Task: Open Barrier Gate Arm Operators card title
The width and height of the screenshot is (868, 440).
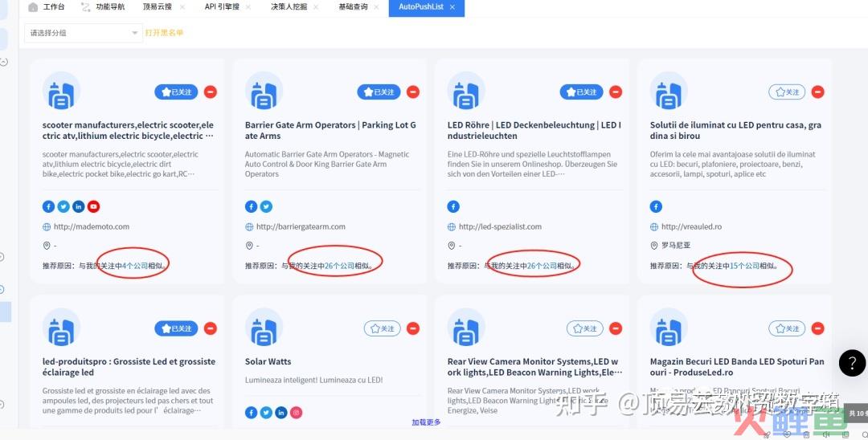Action: coord(330,130)
